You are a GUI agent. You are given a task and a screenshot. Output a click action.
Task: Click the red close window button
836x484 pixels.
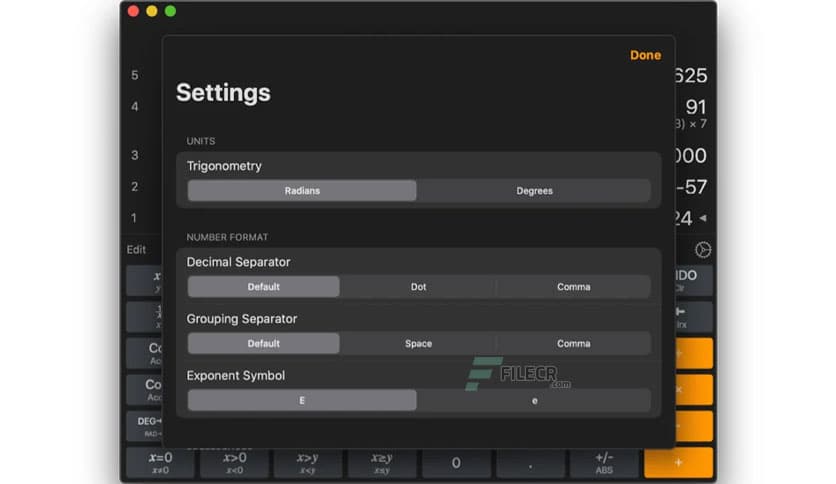point(133,11)
